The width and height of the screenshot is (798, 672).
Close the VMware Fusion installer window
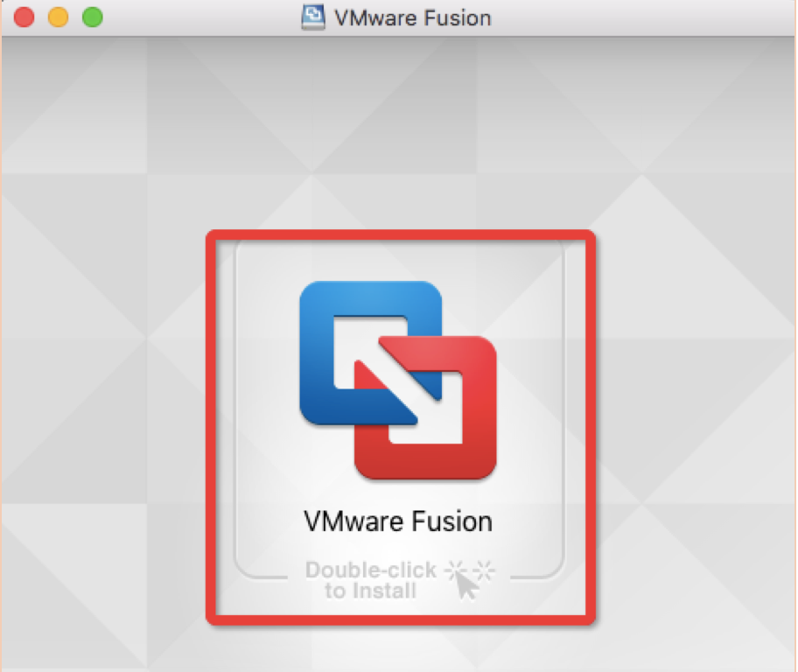pos(24,17)
